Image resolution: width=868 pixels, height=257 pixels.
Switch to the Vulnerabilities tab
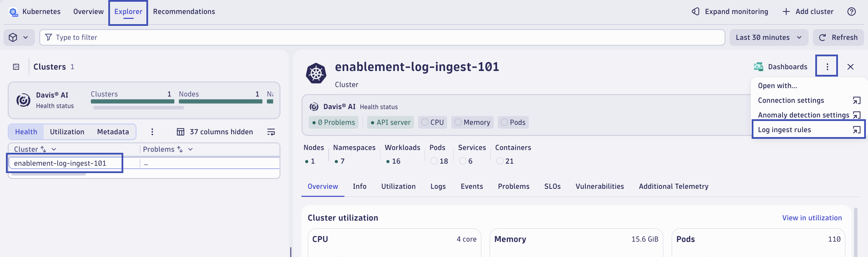(599, 186)
